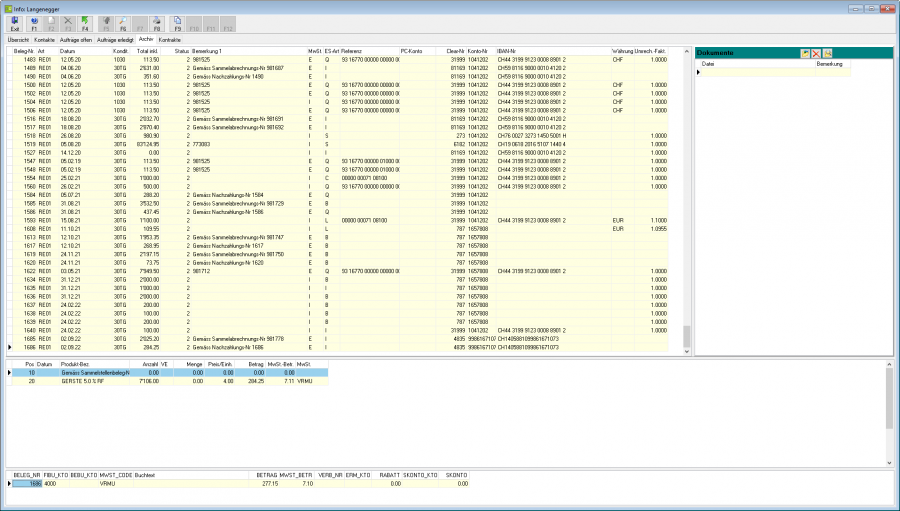This screenshot has width=900, height=511.
Task: Open the Kontrakte tab
Action: point(169,40)
